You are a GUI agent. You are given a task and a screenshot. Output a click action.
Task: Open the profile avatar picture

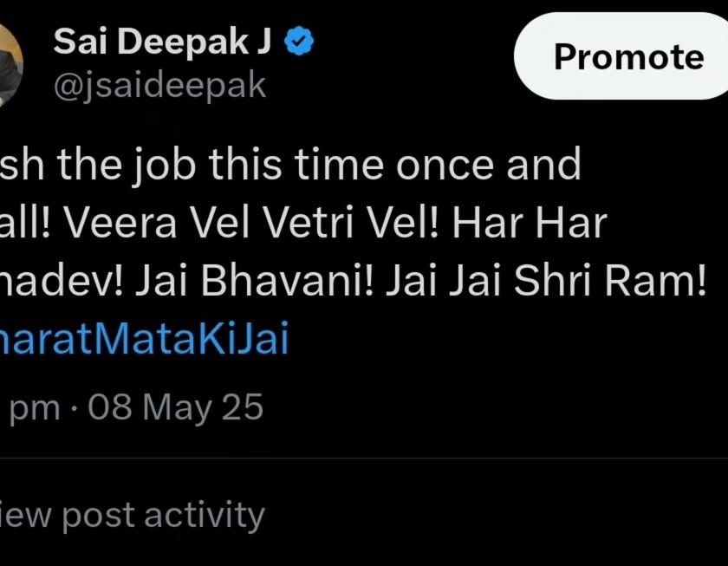pyautogui.click(x=9, y=65)
